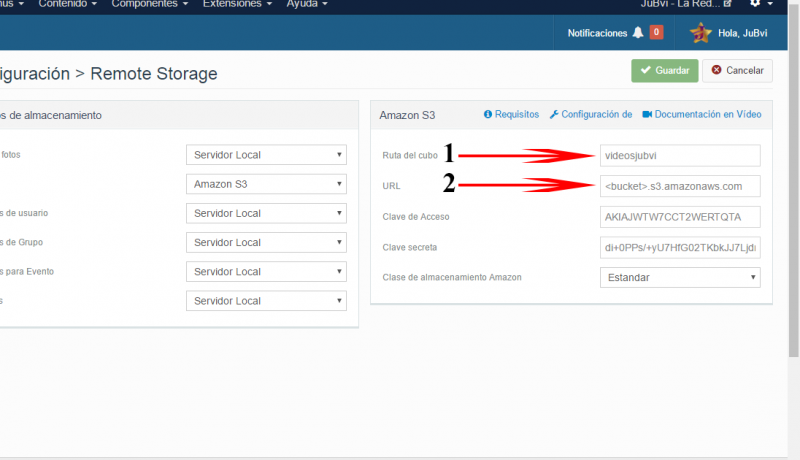Open the Extensiones menu
Image resolution: width=800 pixels, height=460 pixels.
(x=237, y=4)
